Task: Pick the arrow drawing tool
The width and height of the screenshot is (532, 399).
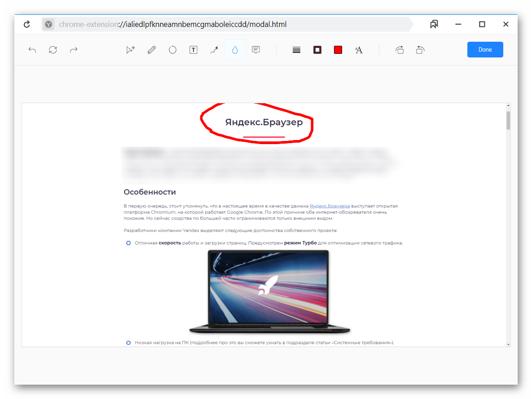Action: click(214, 50)
